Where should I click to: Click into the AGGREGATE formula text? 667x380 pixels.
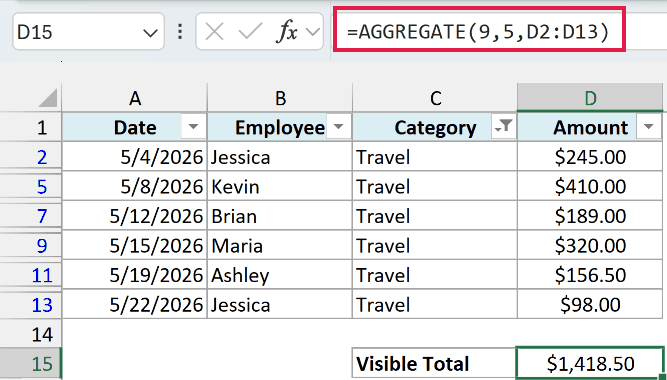point(479,32)
